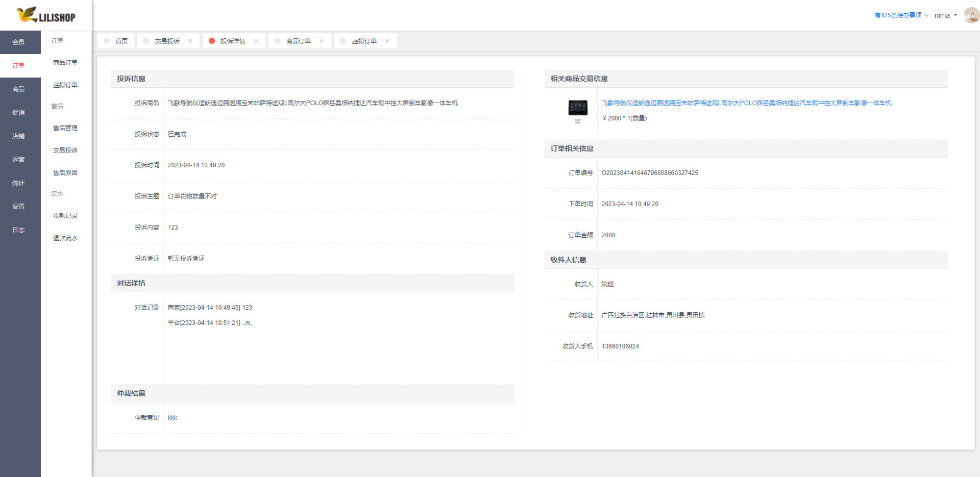Select the 投诉详情 tab
This screenshot has height=477, width=980.
[233, 41]
